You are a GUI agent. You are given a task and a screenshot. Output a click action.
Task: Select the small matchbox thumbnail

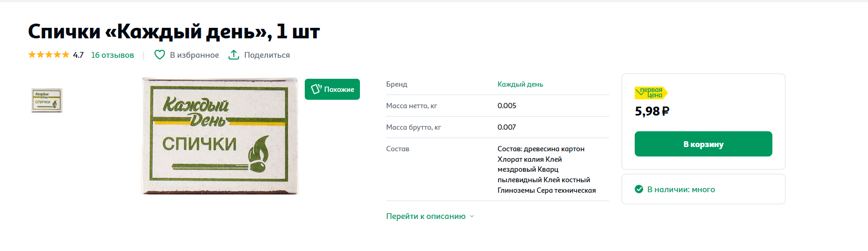pyautogui.click(x=47, y=100)
